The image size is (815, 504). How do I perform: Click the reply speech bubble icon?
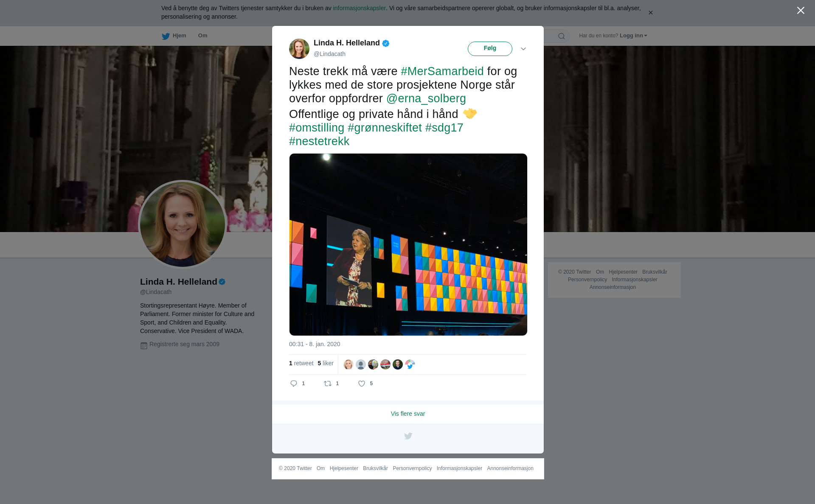(294, 384)
